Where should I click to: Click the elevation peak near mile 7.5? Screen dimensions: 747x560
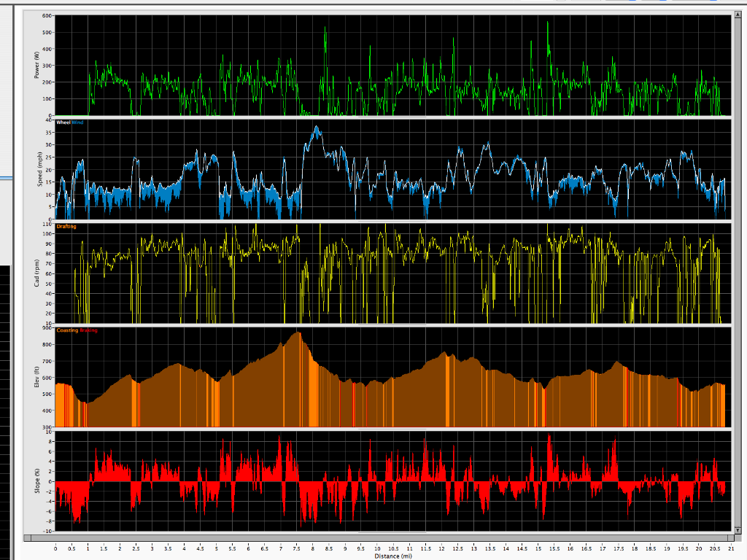click(x=297, y=333)
